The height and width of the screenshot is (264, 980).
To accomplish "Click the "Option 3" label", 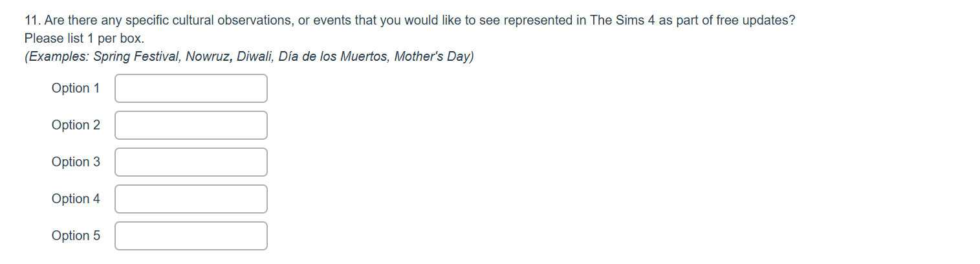I will [x=76, y=162].
